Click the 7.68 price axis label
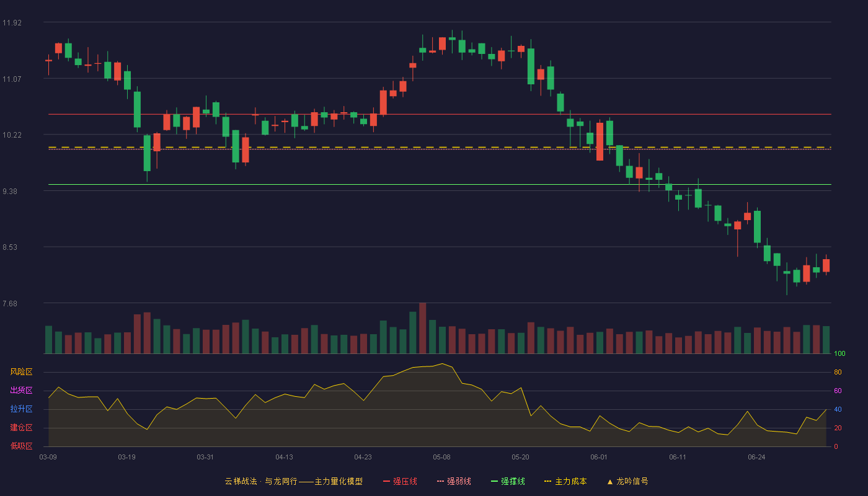The height and width of the screenshot is (496, 868). coord(10,304)
